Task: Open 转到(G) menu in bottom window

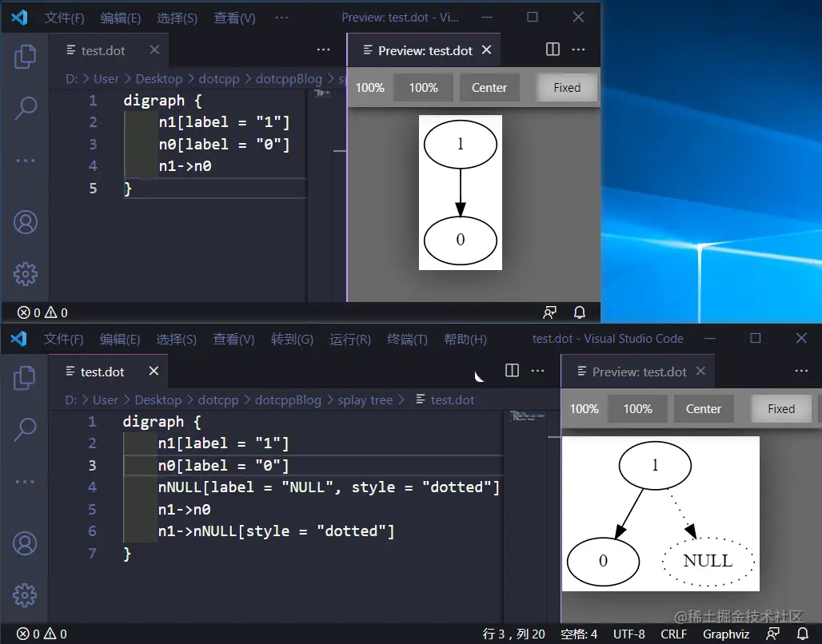Action: point(292,339)
